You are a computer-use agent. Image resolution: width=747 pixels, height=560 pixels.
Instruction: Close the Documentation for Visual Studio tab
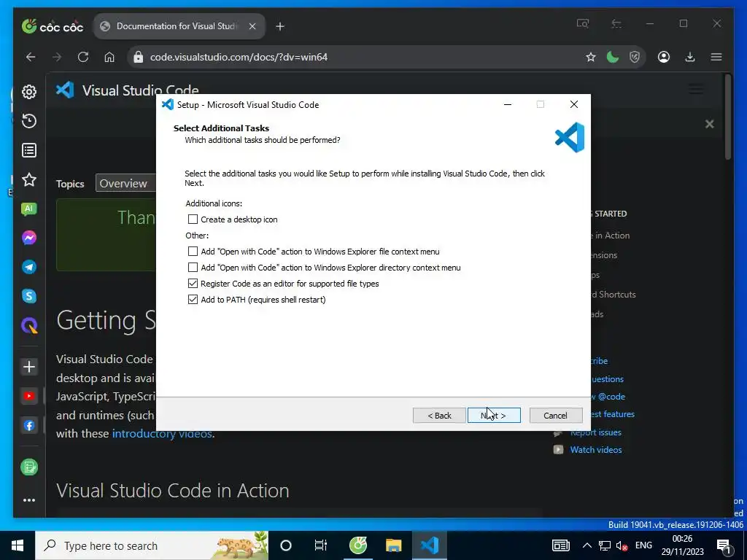click(x=252, y=26)
